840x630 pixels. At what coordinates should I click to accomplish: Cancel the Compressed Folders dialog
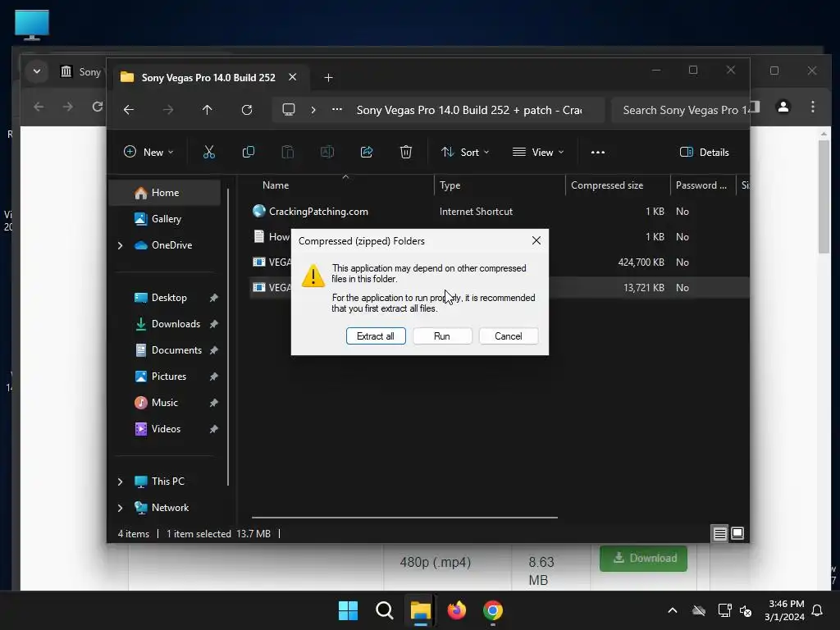[x=509, y=336]
